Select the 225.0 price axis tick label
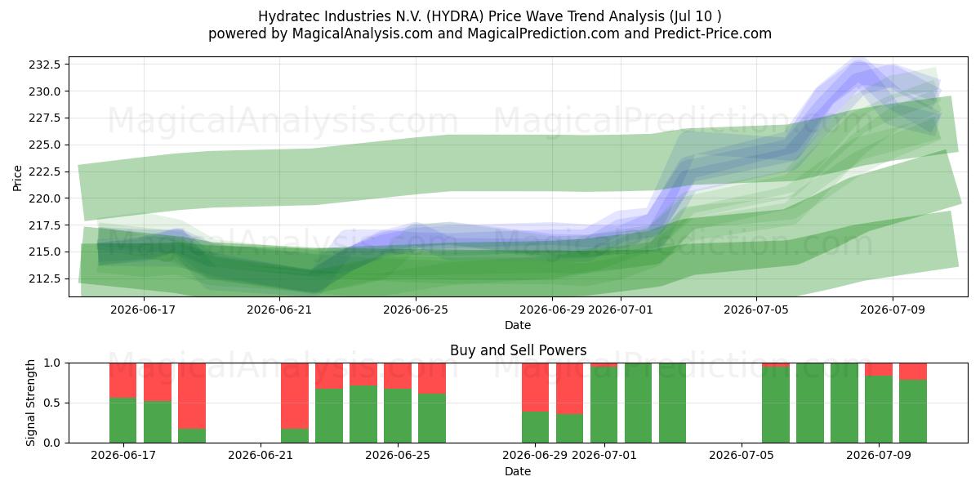This screenshot has width=980, height=490. click(47, 145)
